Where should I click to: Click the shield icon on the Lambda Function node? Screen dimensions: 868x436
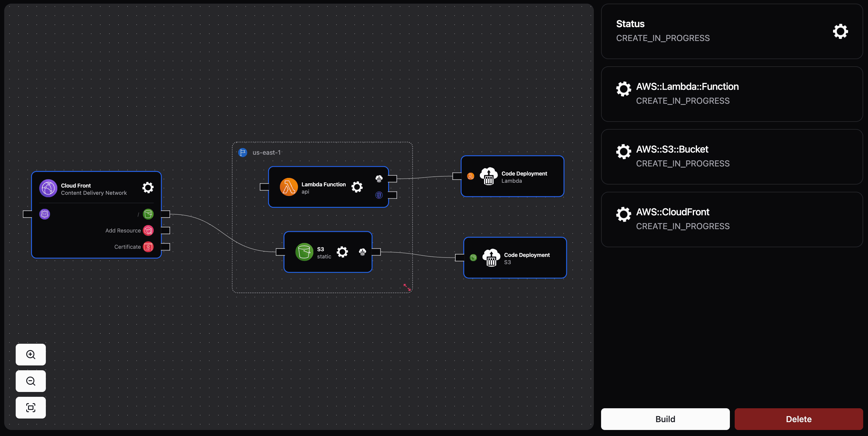[379, 195]
